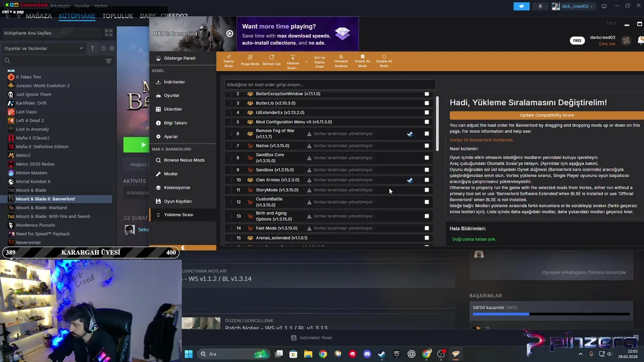Click the Steam icon on Remove Fog of War row
The width and height of the screenshot is (644, 362).
tap(410, 134)
